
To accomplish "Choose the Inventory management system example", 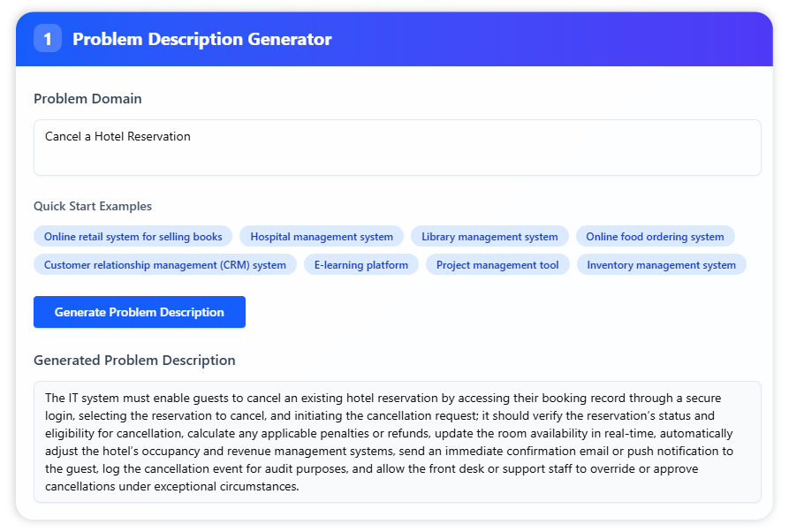I will 661,265.
